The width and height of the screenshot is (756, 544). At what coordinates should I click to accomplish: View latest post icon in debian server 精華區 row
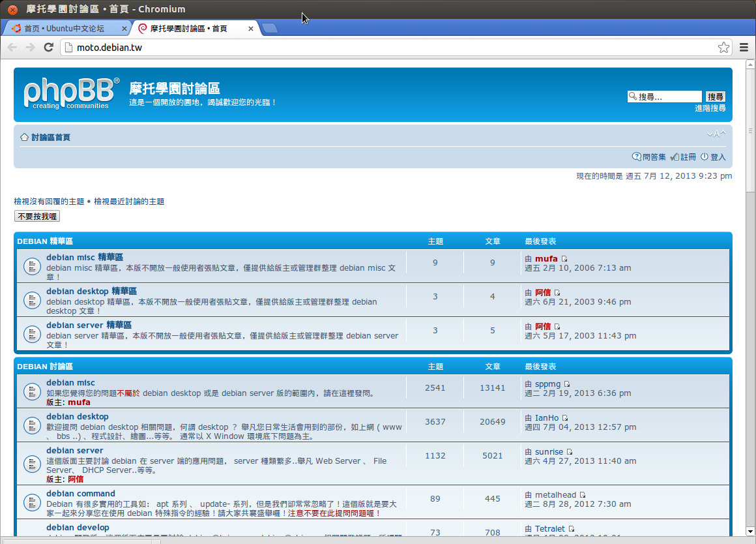click(x=557, y=326)
